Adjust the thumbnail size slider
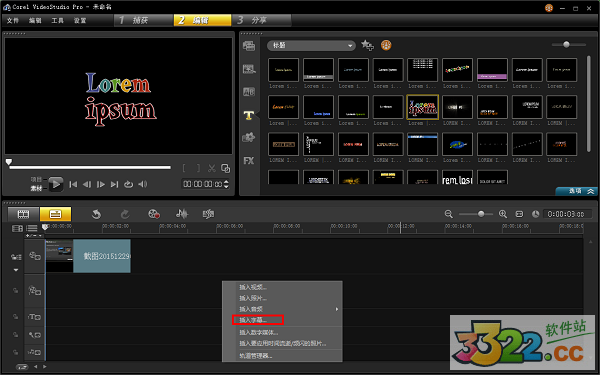Screen dimensions: 600x375 (566, 45)
